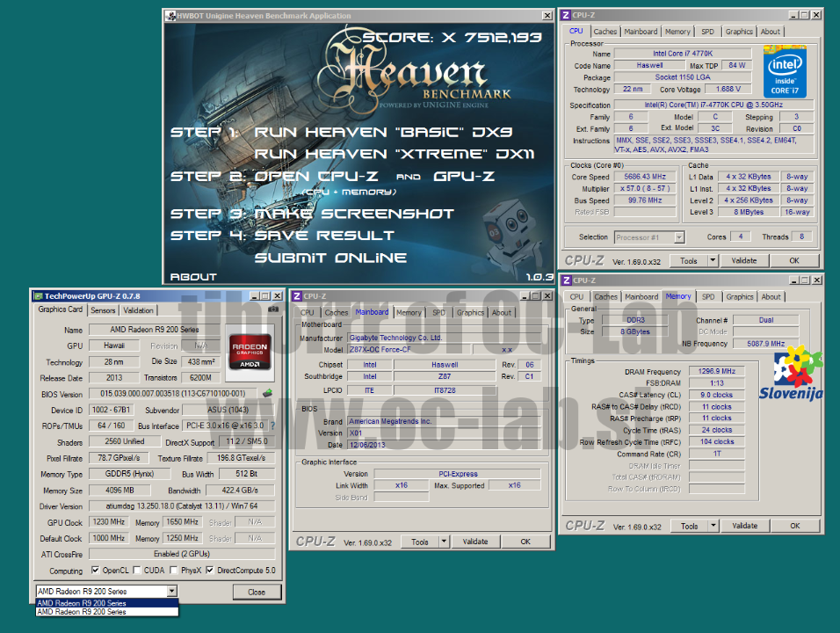Viewport: 840px width, 633px height.
Task: Click the GPU-Z title bar icon
Action: click(x=38, y=296)
